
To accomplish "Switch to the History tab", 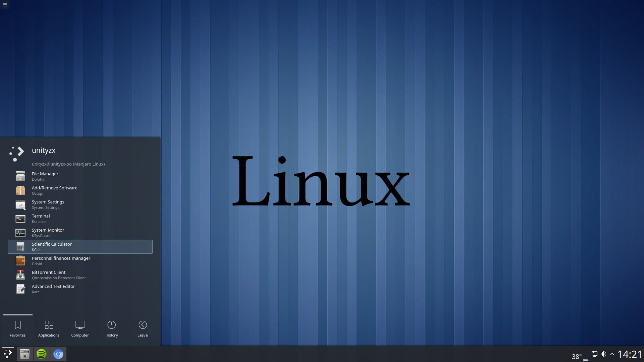I will click(x=112, y=329).
